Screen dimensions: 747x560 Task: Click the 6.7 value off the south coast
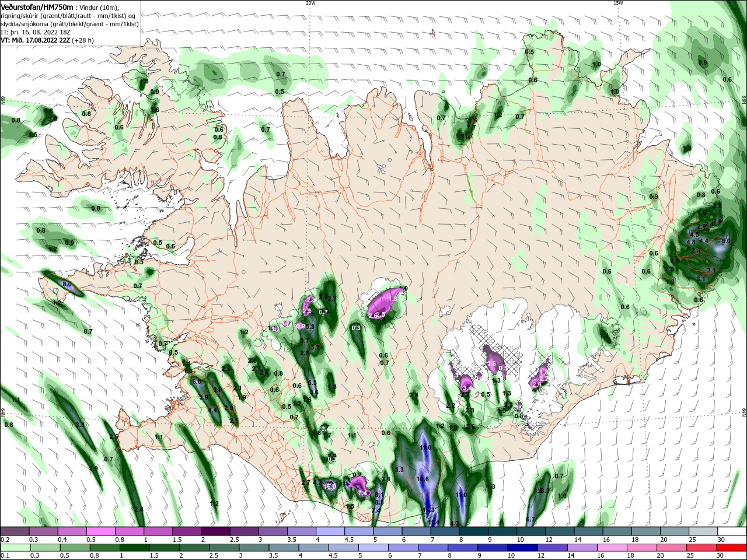(x=530, y=519)
